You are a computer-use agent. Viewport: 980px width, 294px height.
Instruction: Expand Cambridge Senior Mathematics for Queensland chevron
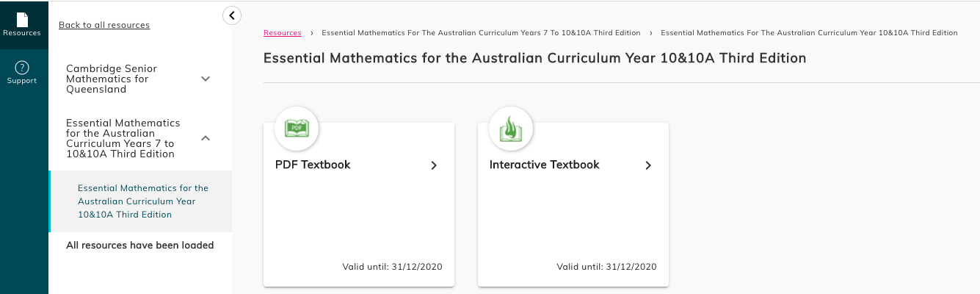coord(206,79)
